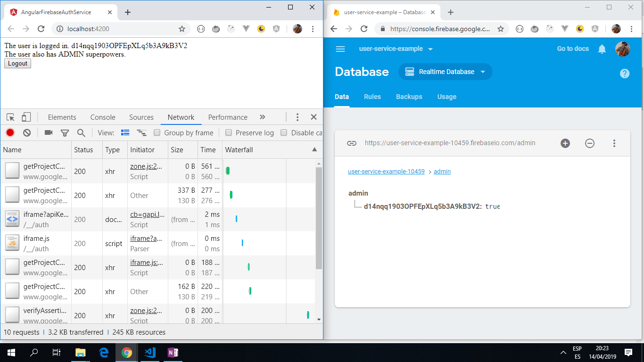
Task: Switch to the Performance tab
Action: tap(228, 117)
